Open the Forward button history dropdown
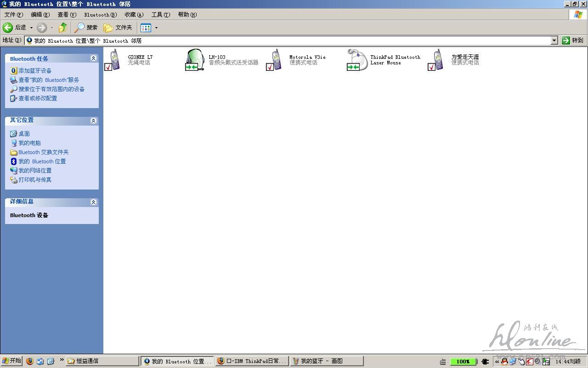 click(x=52, y=28)
